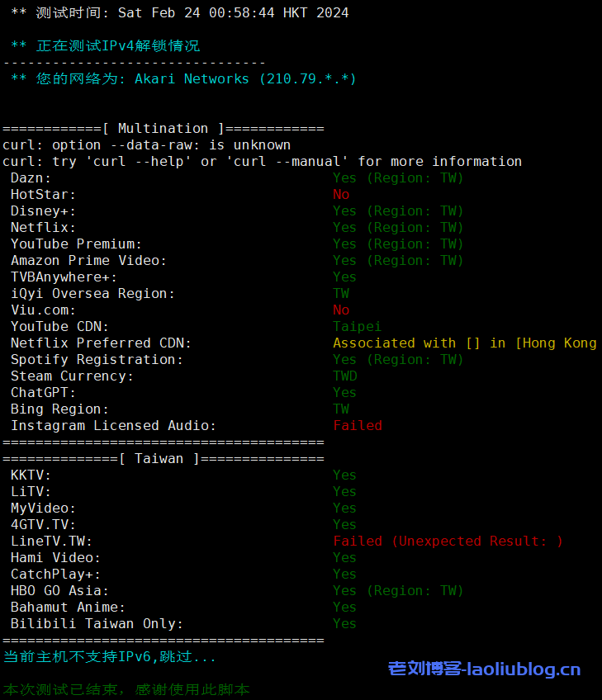This screenshot has height=700, width=602.
Task: Click the KKTV label
Action: [x=31, y=475]
